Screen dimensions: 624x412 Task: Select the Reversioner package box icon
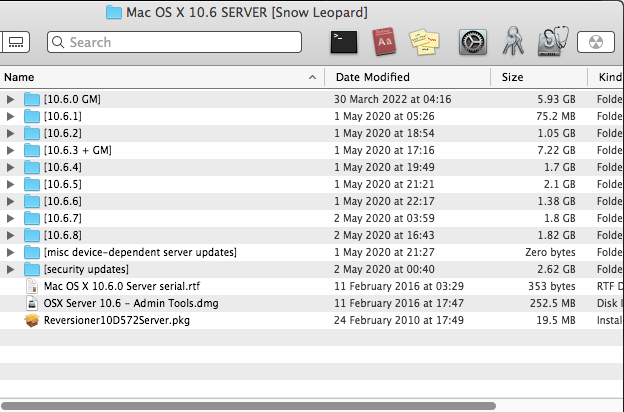click(32, 320)
